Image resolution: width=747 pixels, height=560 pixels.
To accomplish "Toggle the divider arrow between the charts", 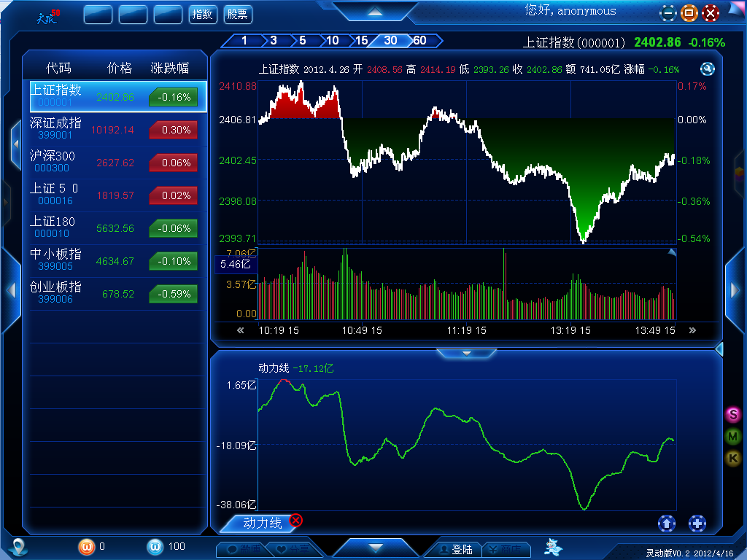I will (466, 354).
